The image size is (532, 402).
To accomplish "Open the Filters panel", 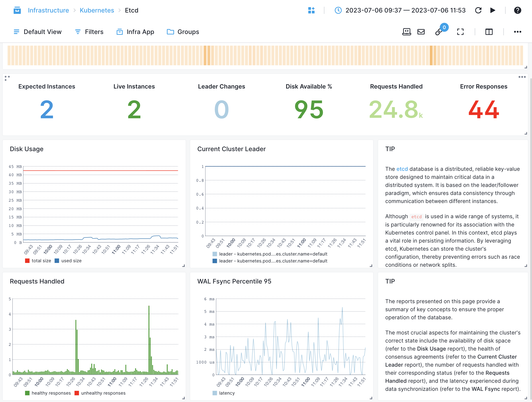I will [89, 32].
